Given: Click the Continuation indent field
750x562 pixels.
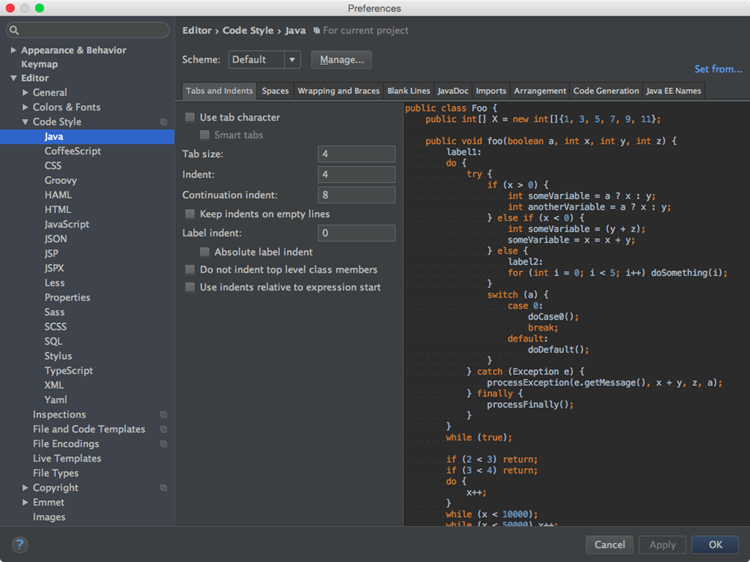Looking at the screenshot, I should tap(356, 195).
